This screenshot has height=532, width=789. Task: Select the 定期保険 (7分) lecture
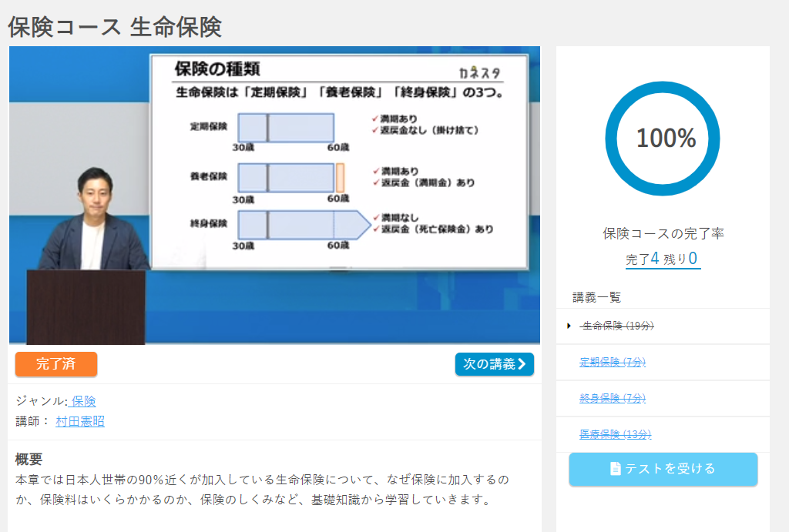(613, 363)
